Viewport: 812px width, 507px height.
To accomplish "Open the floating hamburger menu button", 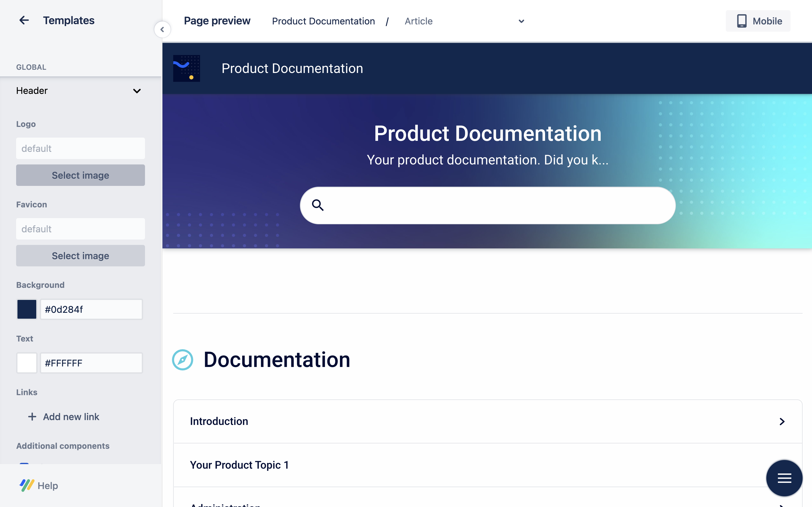I will (x=784, y=478).
